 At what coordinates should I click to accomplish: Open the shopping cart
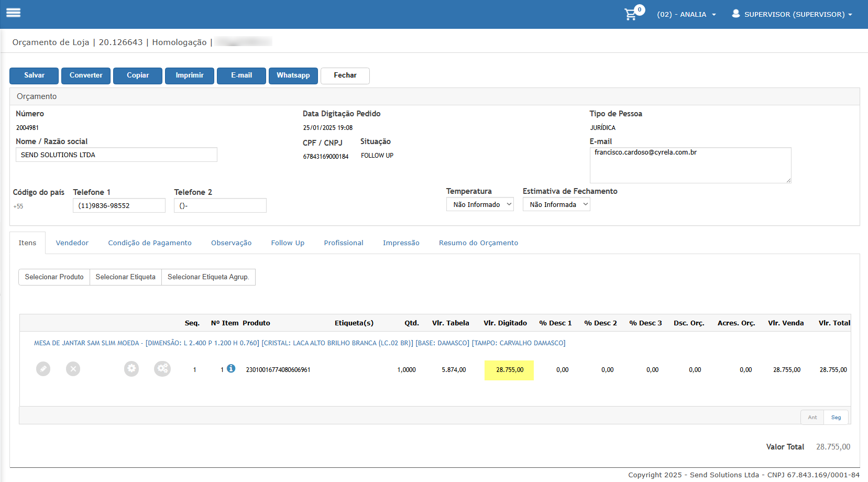click(631, 14)
